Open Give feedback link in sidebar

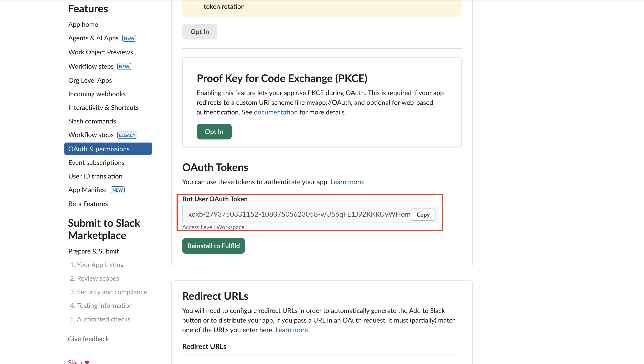click(88, 339)
